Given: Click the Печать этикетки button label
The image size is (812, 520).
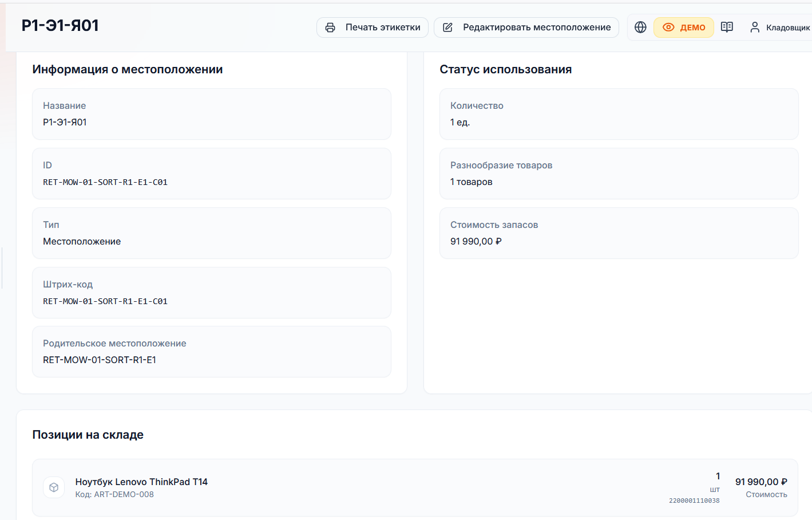Looking at the screenshot, I should point(383,27).
